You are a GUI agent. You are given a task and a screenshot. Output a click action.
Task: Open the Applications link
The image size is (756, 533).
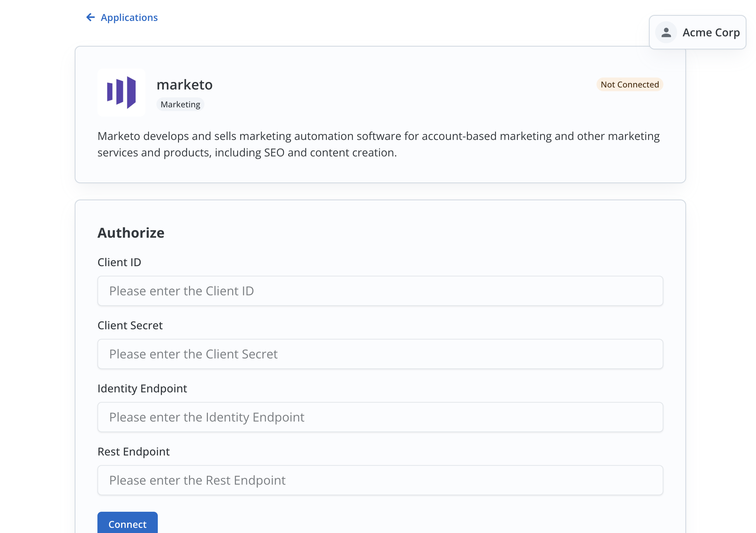(x=129, y=17)
